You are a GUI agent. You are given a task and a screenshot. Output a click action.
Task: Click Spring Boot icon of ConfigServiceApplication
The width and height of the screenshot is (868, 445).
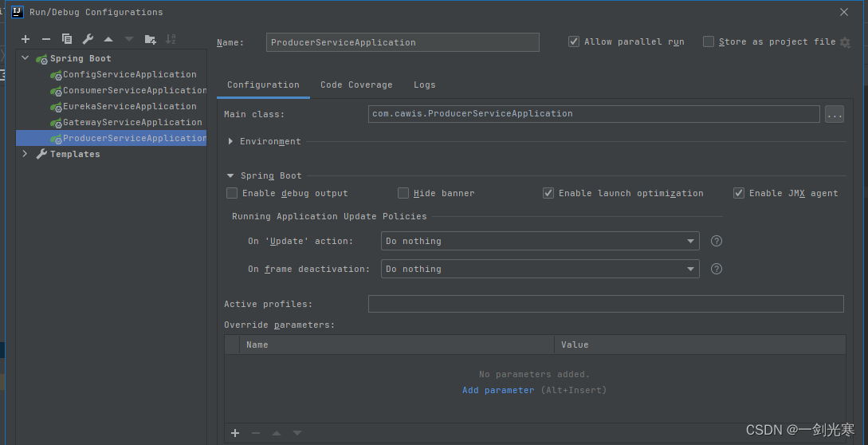point(56,76)
